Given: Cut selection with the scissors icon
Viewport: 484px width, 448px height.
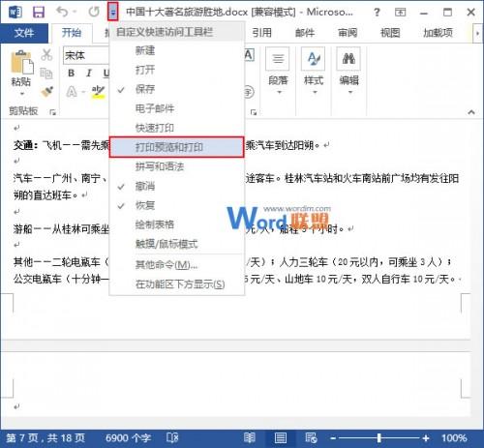Looking at the screenshot, I should tap(46, 55).
